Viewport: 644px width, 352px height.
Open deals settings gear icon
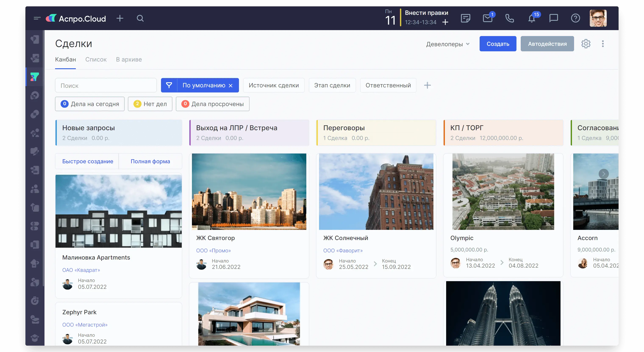(586, 44)
